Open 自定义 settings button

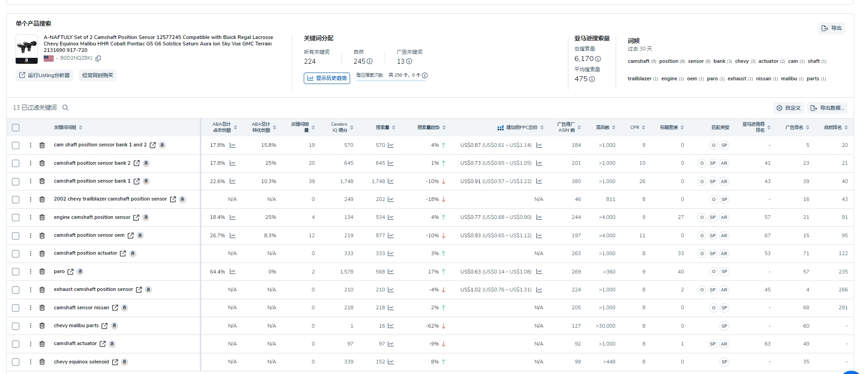click(x=789, y=108)
